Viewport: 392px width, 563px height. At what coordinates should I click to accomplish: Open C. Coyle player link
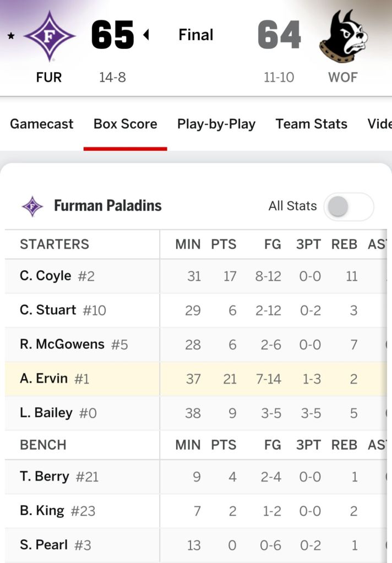pyautogui.click(x=45, y=276)
